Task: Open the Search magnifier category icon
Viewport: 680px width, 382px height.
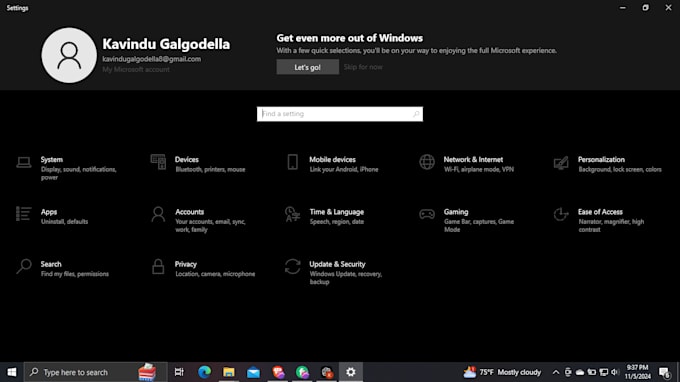Action: tap(24, 266)
